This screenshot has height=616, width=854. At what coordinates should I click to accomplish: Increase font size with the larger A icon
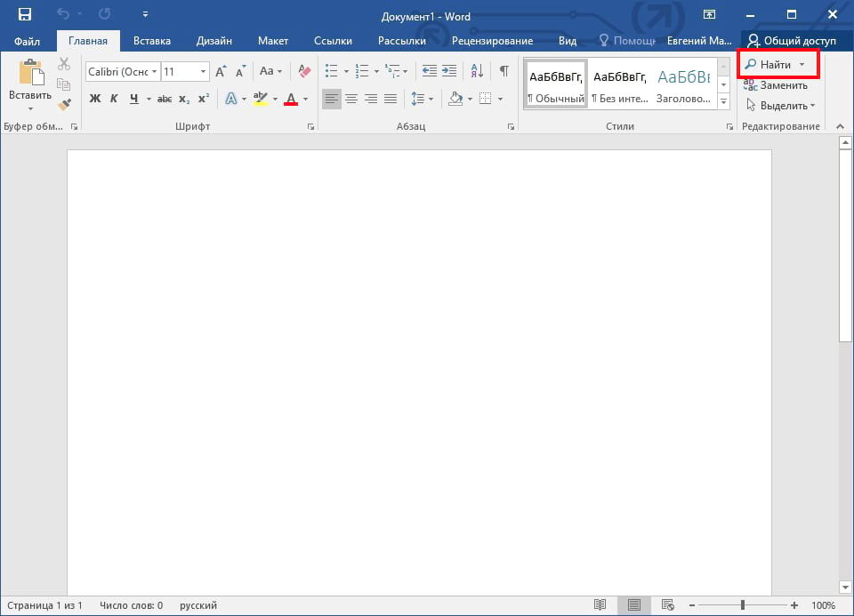221,71
